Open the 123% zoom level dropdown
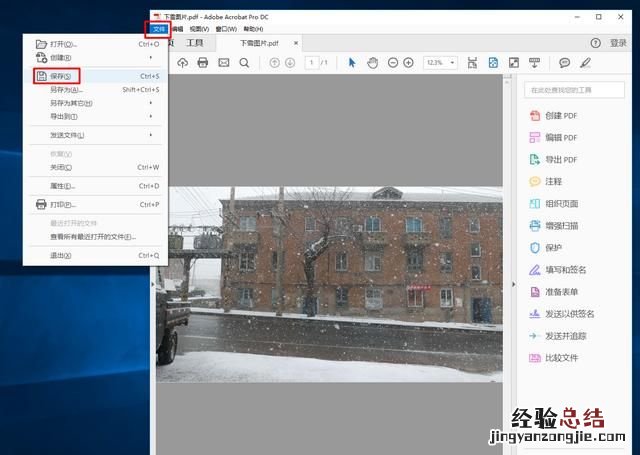This screenshot has width=640, height=455. (x=440, y=62)
